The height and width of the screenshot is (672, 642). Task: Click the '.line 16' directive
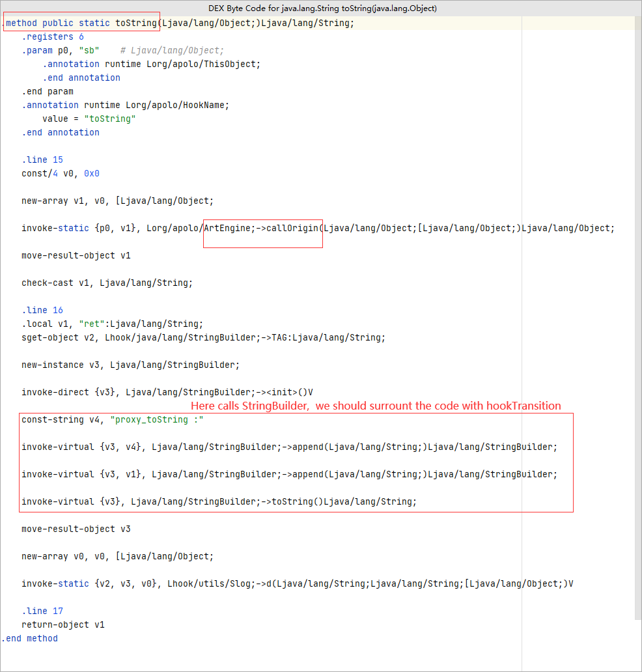tap(42, 311)
